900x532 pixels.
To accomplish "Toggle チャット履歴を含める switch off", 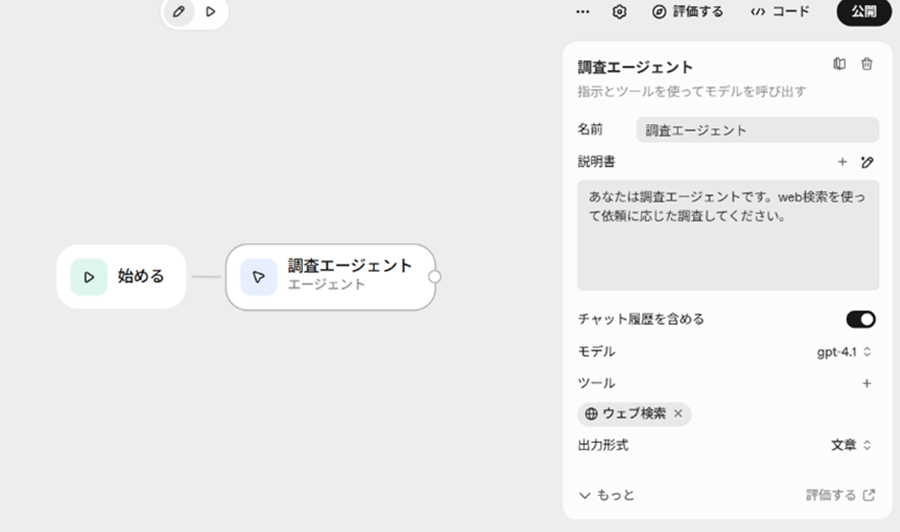I will (860, 319).
